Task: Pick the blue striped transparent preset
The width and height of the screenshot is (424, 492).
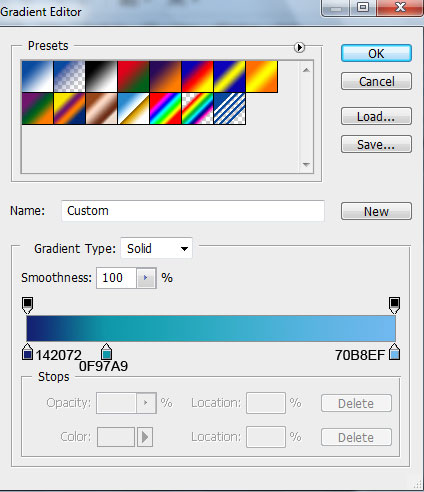Action: (x=230, y=109)
